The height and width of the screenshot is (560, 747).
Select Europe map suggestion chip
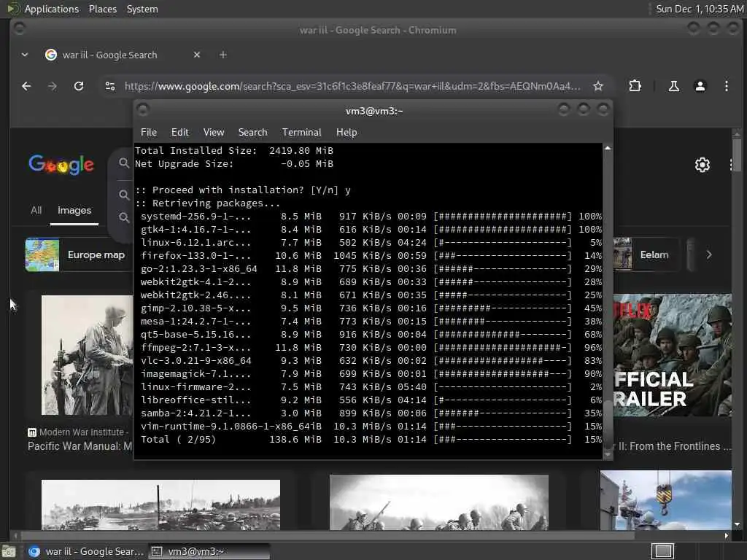79,254
